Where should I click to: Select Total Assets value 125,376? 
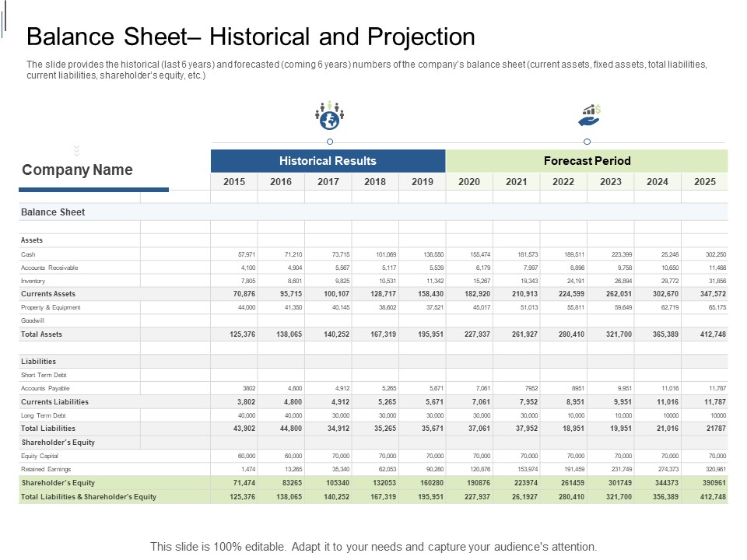coord(242,334)
